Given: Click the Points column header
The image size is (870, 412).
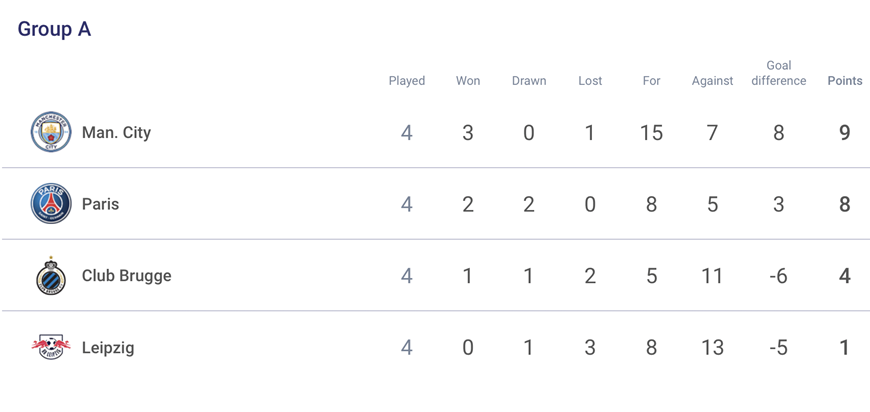Looking at the screenshot, I should (845, 81).
